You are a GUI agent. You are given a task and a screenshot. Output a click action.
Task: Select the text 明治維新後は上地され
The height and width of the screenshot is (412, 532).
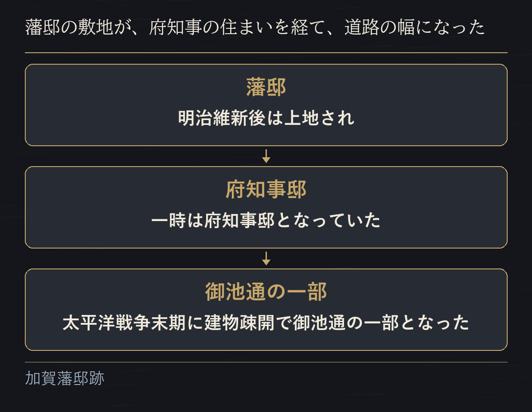point(266,118)
